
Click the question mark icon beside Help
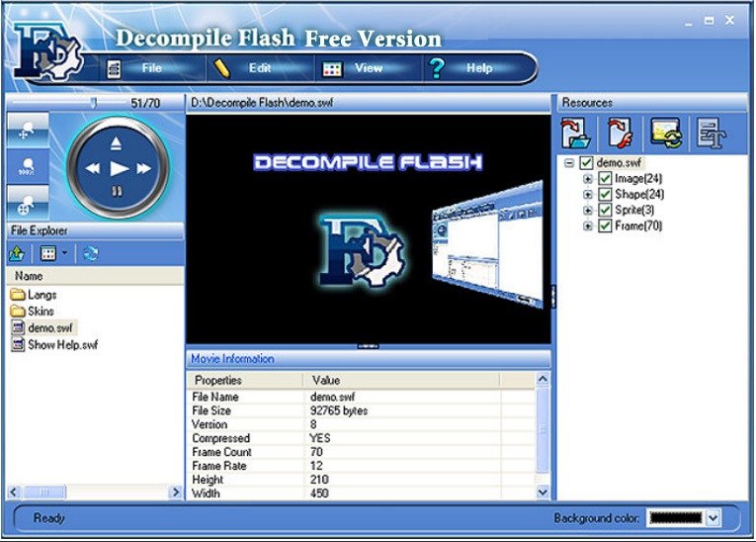pos(437,68)
